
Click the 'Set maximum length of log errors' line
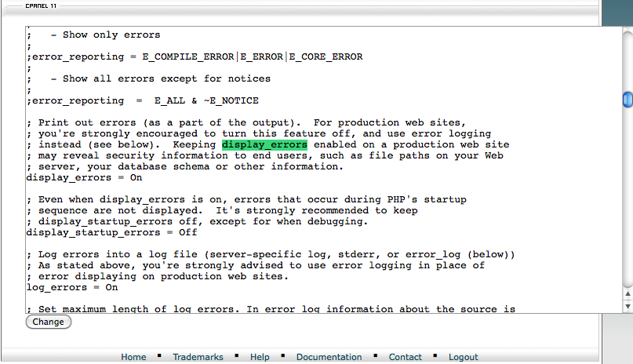[271, 309]
